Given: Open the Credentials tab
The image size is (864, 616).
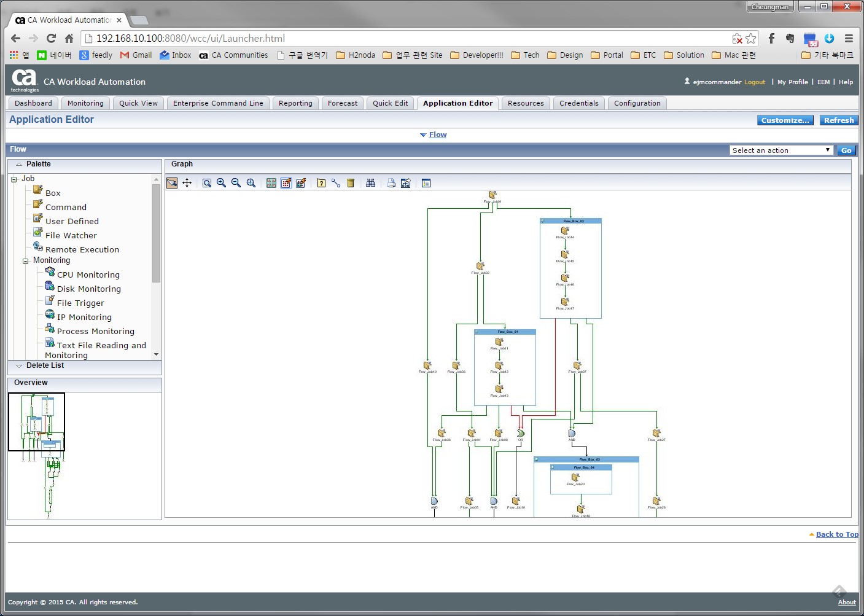Looking at the screenshot, I should tap(579, 103).
